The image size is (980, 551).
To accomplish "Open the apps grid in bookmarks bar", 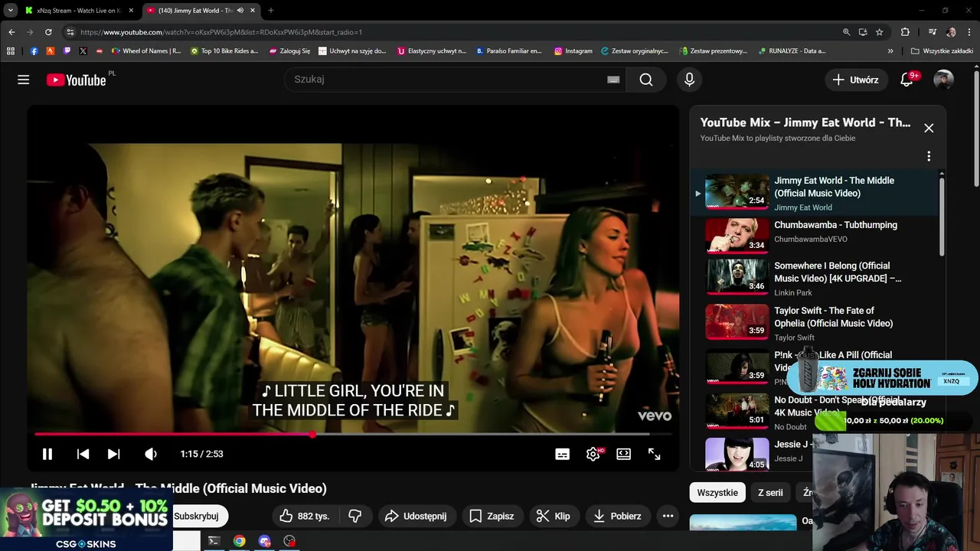I will click(x=11, y=51).
